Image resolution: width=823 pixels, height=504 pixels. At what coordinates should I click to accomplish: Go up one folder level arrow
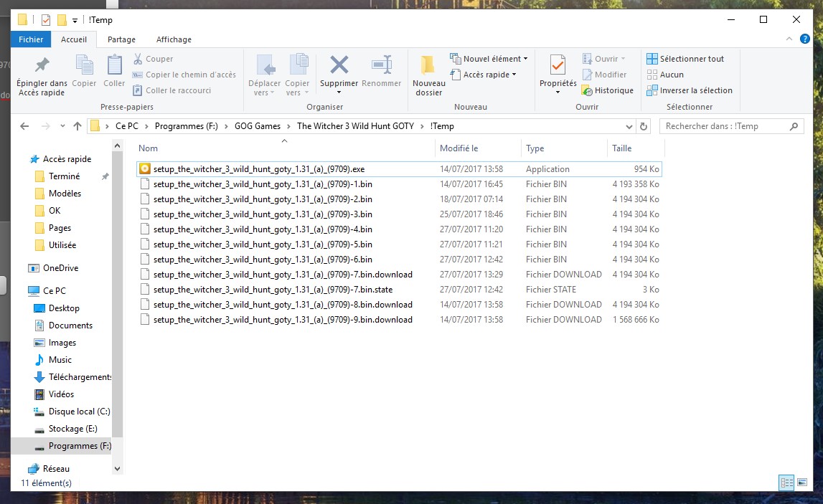click(x=77, y=126)
